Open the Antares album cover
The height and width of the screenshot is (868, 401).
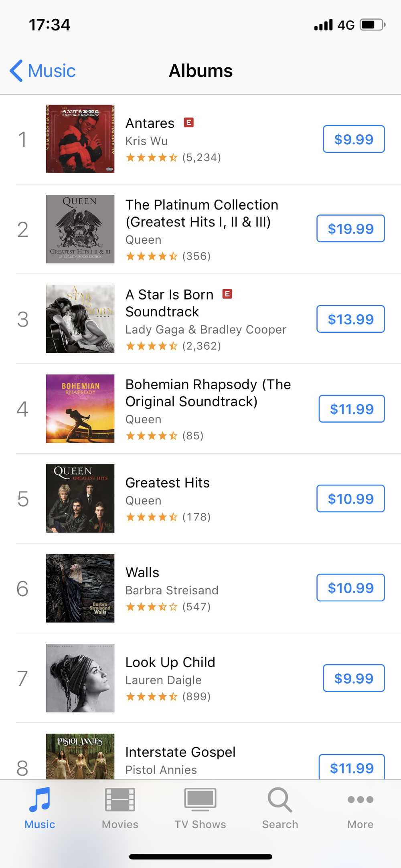[80, 139]
